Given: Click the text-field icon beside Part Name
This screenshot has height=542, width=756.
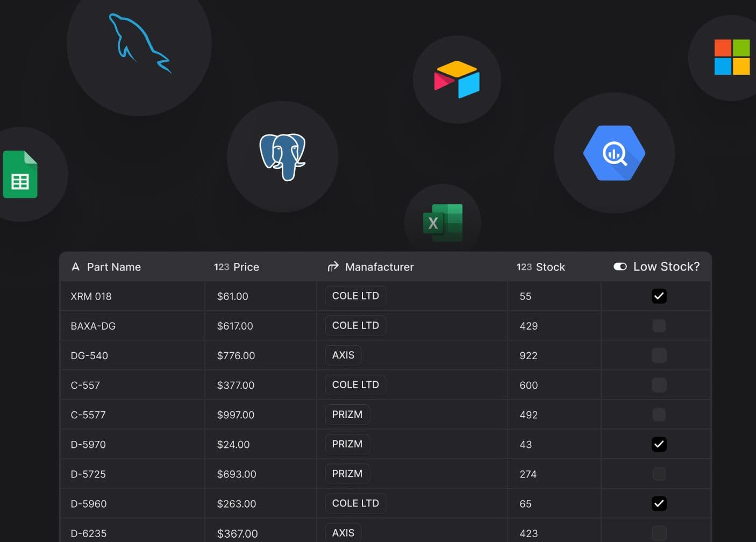Looking at the screenshot, I should (x=75, y=267).
